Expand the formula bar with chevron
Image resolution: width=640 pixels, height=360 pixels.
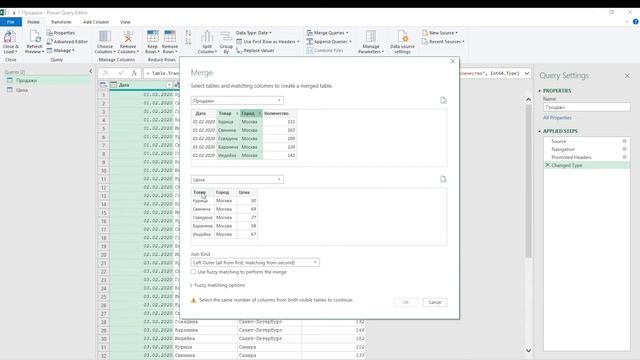pyautogui.click(x=527, y=73)
